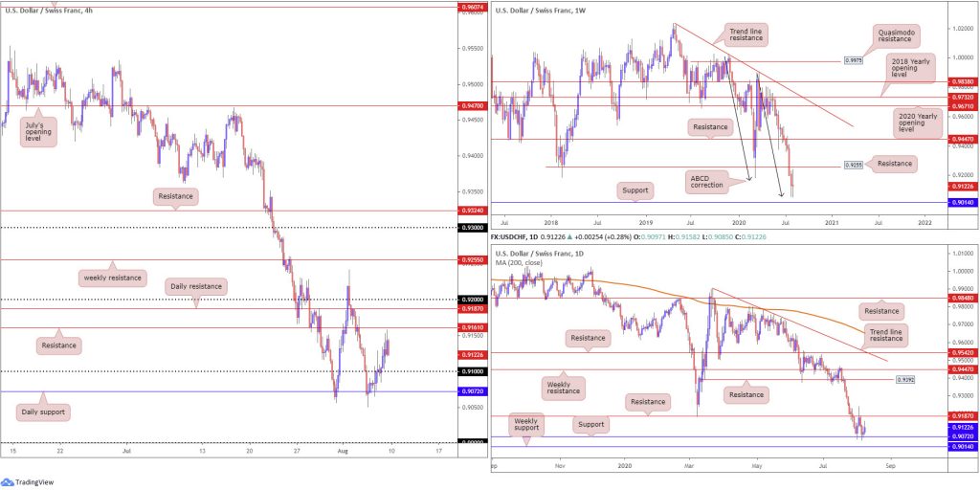
Task: Click the "Daily support" callout label
Action: (x=45, y=411)
